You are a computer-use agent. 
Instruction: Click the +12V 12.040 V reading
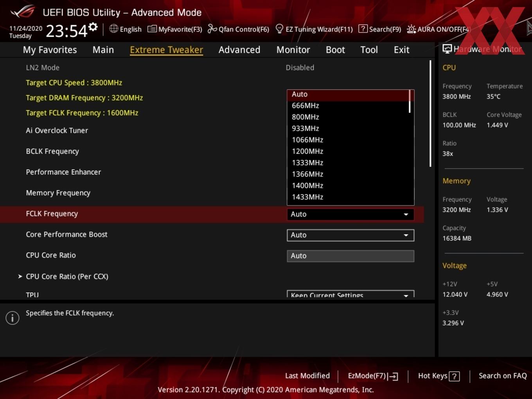pos(455,295)
